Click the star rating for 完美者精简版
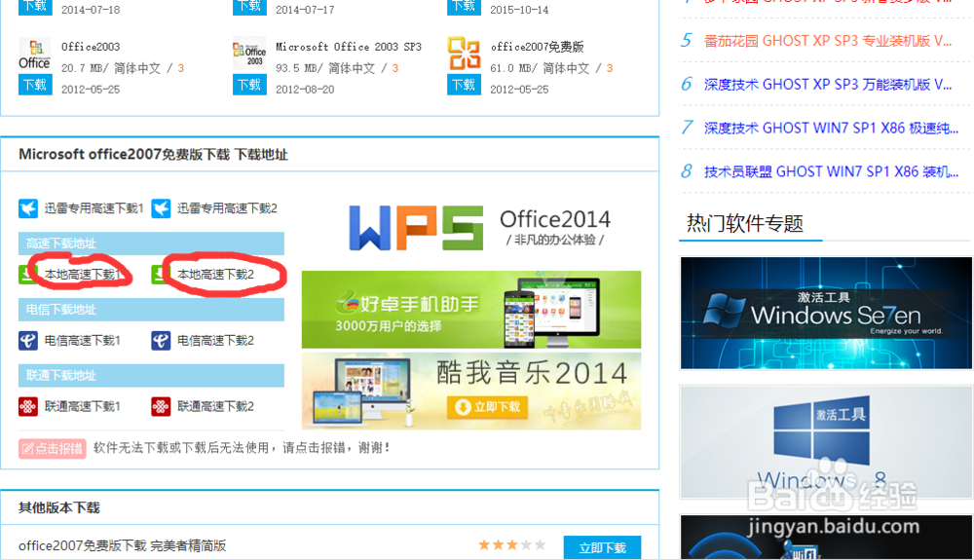Image resolution: width=974 pixels, height=560 pixels. tap(512, 545)
